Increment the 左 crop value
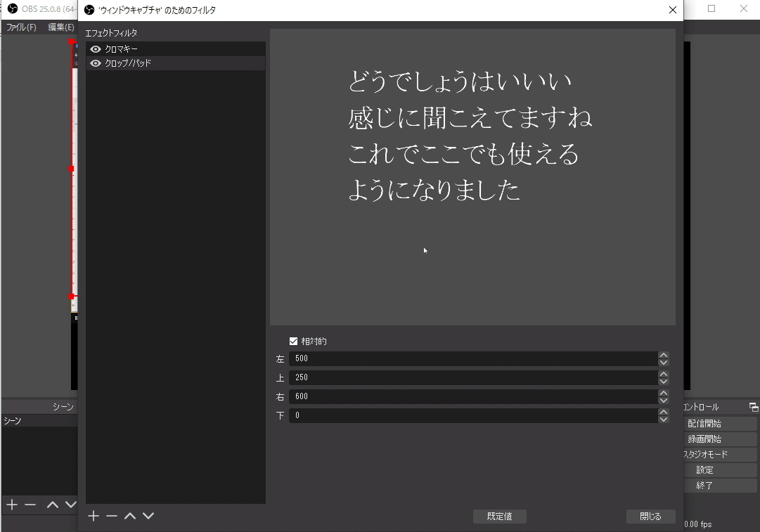Image resolution: width=760 pixels, height=532 pixels. point(663,355)
